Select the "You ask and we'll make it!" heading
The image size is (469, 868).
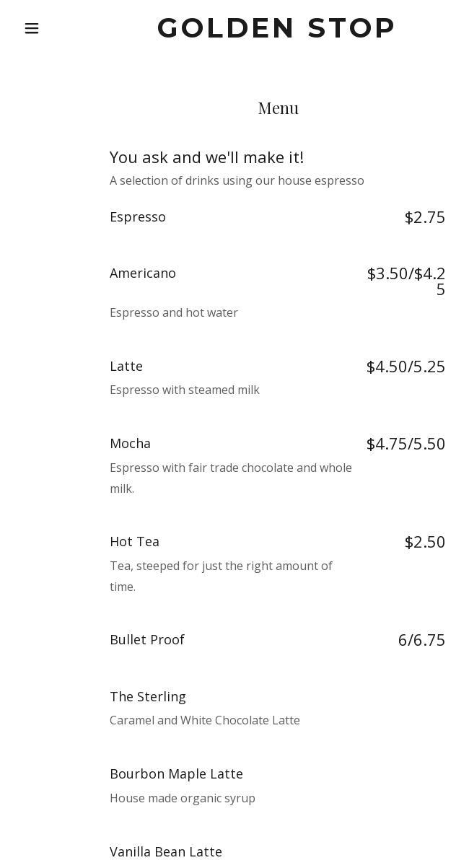(x=206, y=157)
